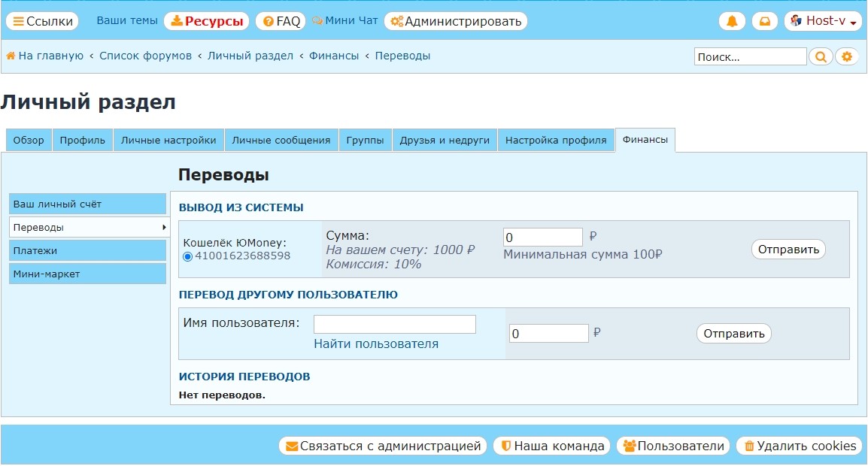Click Отправить button for withdrawal
The image size is (868, 466).
point(788,250)
